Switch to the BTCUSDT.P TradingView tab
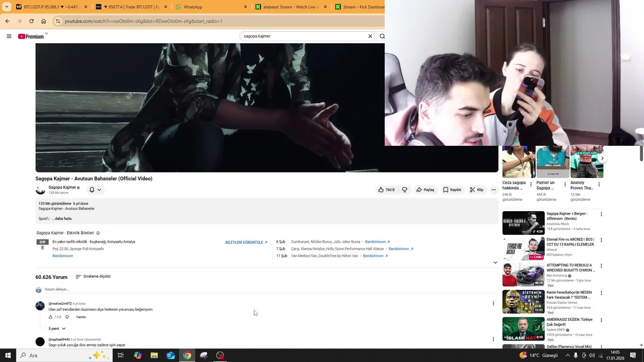The image size is (644, 362). coord(52,7)
